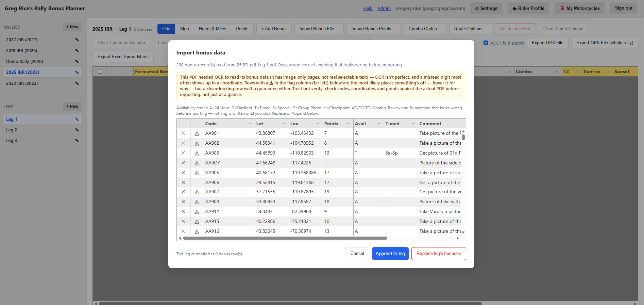Click the Append to leg button
Image resolution: width=644 pixels, height=305 pixels.
[x=390, y=254]
